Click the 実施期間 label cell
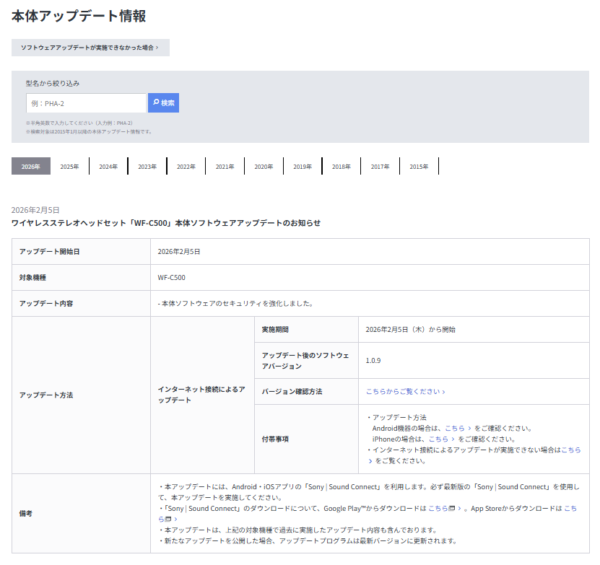This screenshot has width=600, height=565. [x=306, y=329]
